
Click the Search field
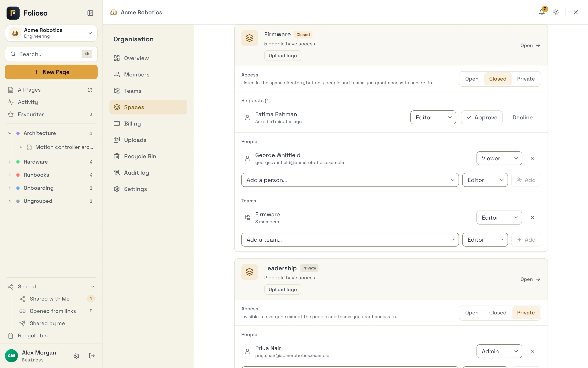pos(51,54)
